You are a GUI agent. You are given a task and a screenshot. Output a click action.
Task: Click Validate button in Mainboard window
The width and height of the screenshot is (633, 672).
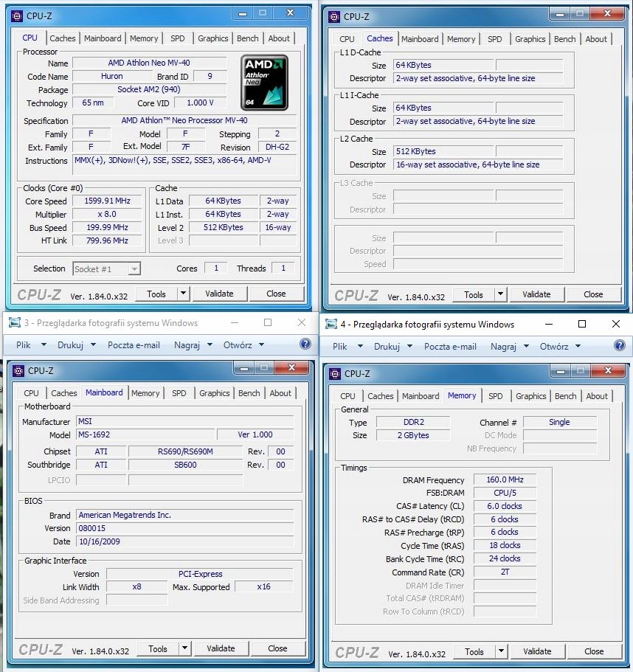[x=221, y=648]
